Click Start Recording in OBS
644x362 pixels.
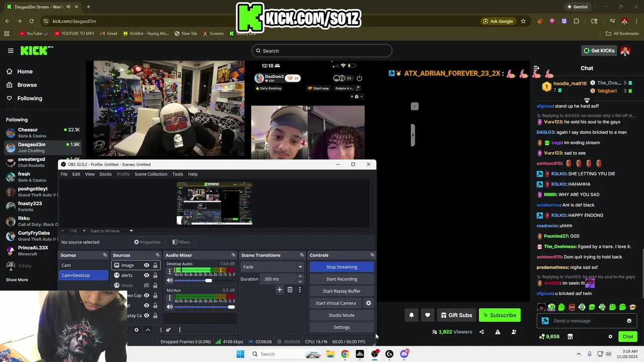[342, 279]
